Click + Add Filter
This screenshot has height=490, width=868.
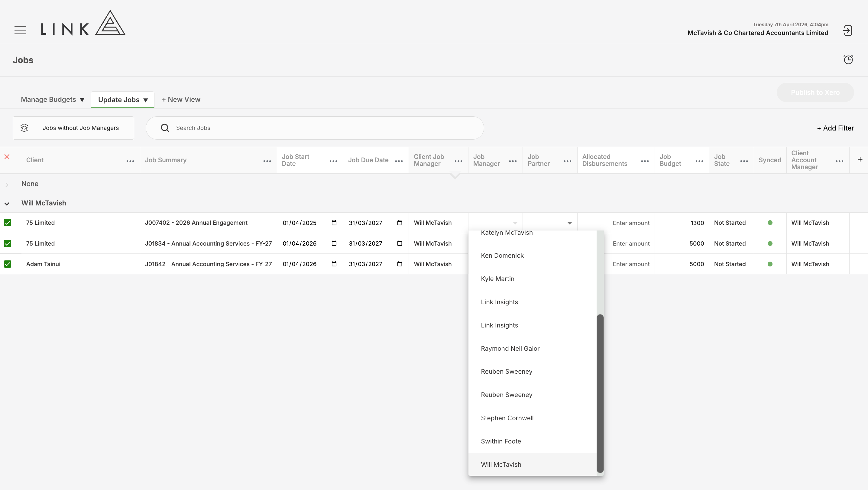pos(835,128)
